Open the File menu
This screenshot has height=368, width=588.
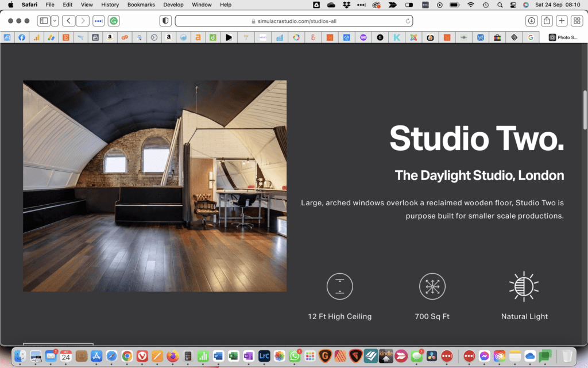[50, 5]
